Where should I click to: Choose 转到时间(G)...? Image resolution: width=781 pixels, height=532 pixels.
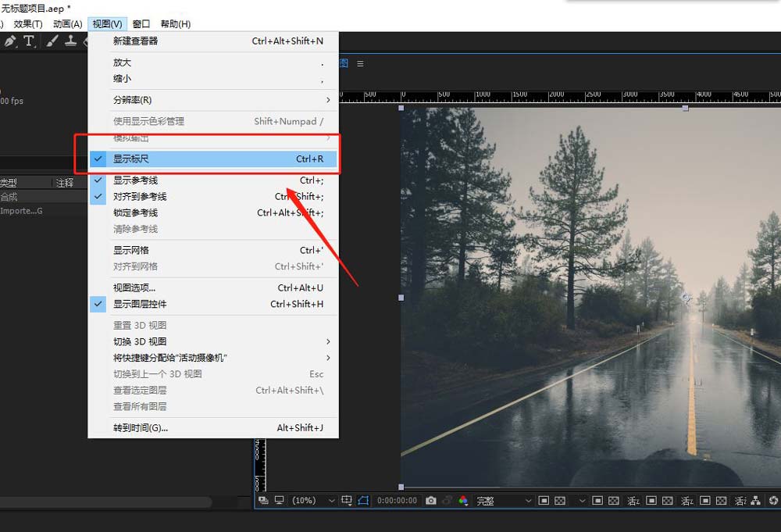pyautogui.click(x=213, y=427)
